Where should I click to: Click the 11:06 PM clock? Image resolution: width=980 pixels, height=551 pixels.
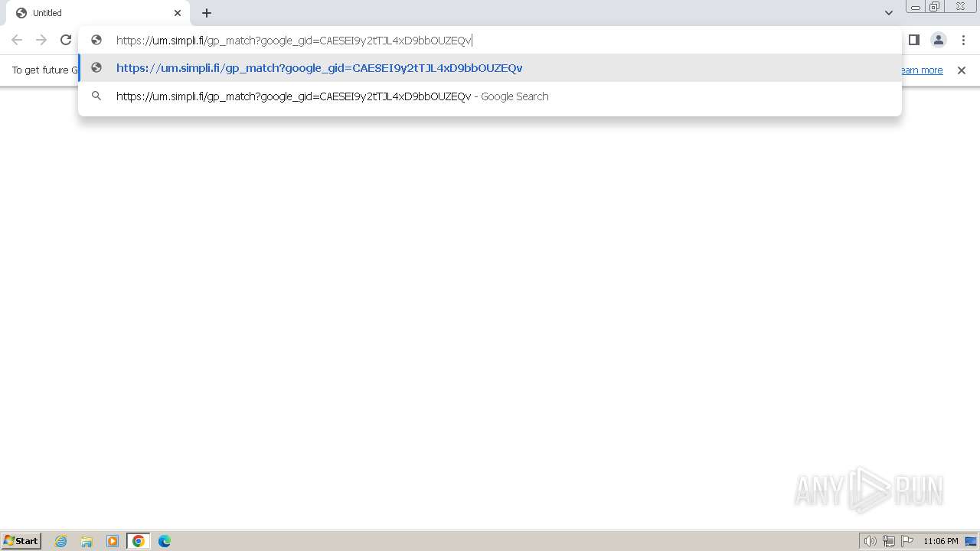click(940, 541)
